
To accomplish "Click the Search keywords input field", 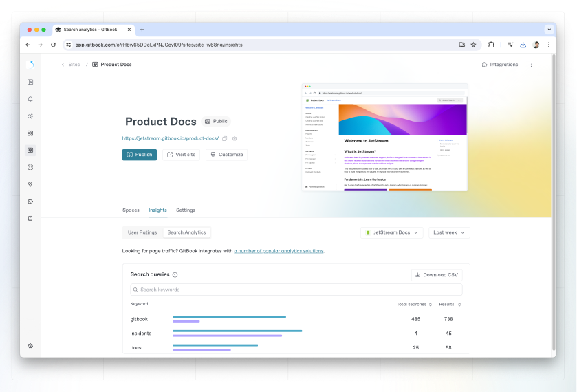I will point(296,290).
